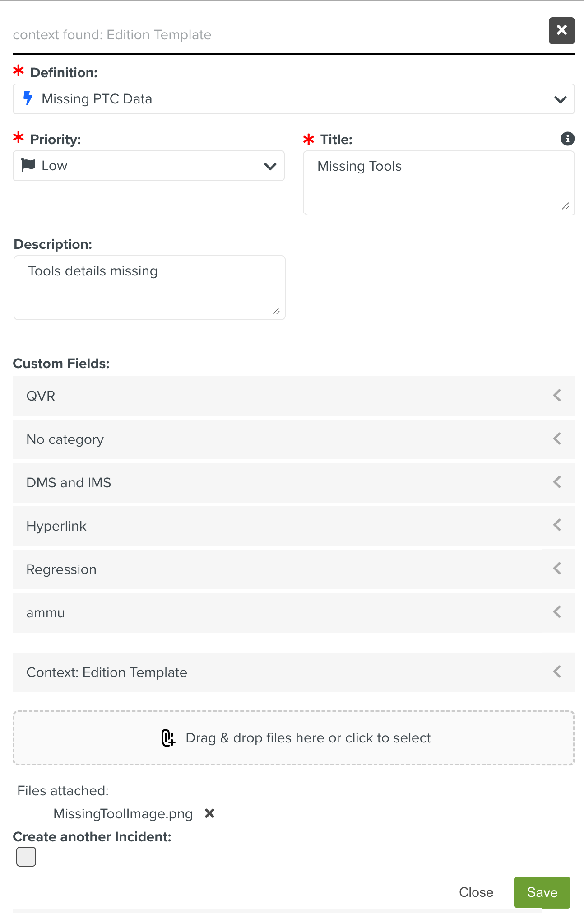Click into the Description text area

click(x=149, y=288)
